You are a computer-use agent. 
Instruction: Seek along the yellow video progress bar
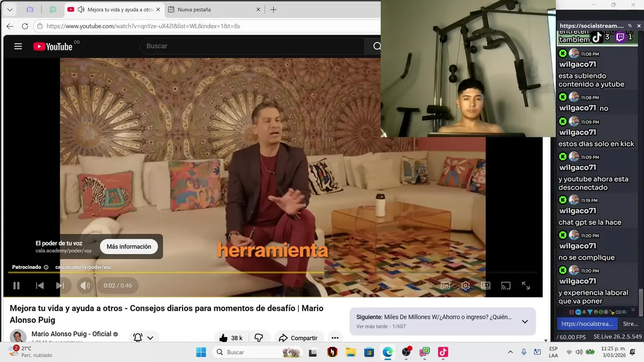coord(273,273)
